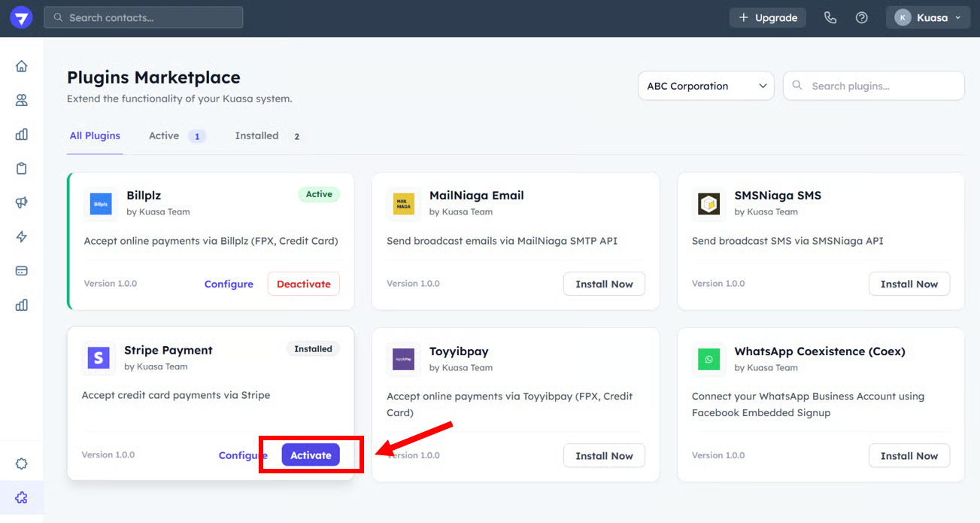
Task: Click Install Now for MailNiaga Email
Action: 604,284
